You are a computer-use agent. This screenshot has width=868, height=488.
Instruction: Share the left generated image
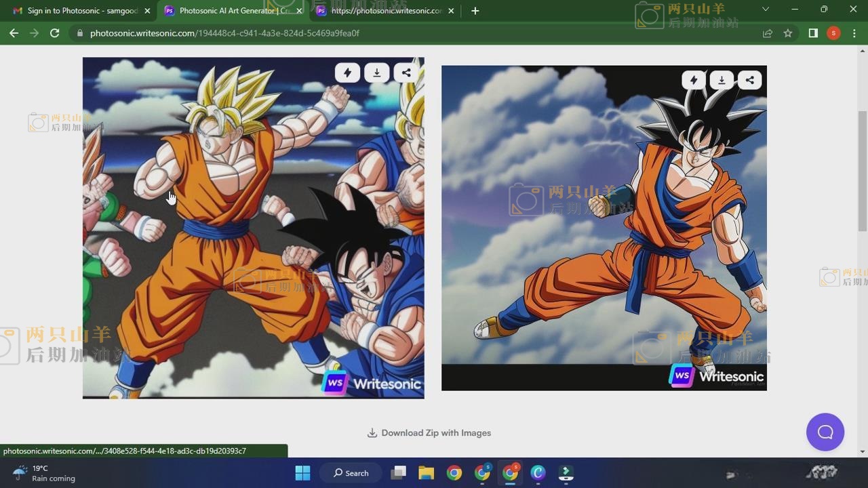point(406,73)
